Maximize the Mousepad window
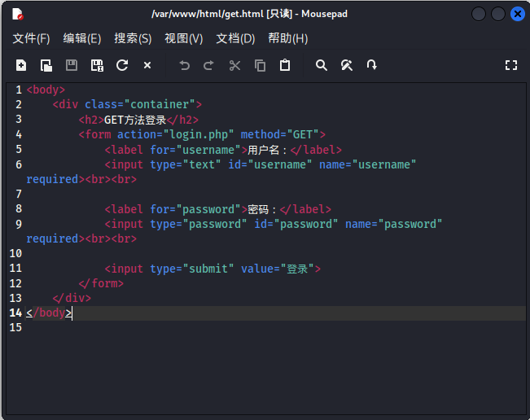 [498, 14]
